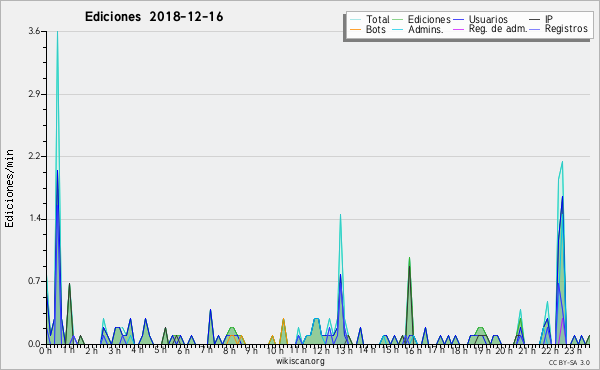Click the 13 h marker on the time axis
Screen dimensions: 600x370
coord(344,350)
